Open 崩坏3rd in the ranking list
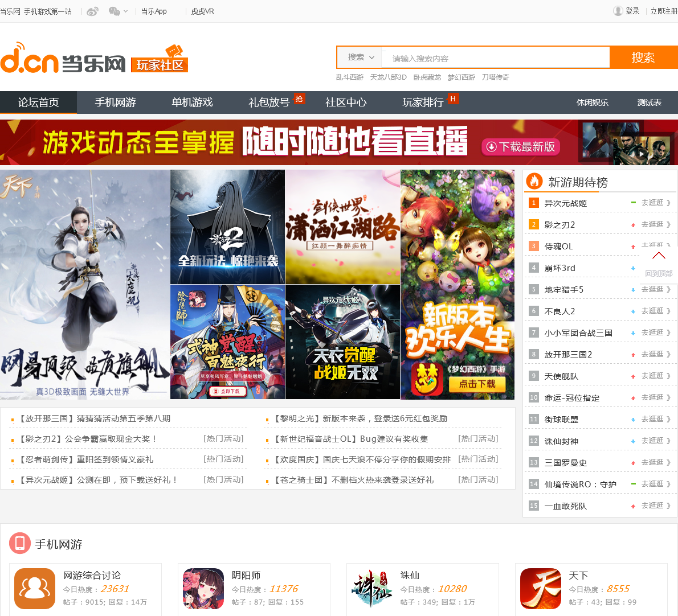 click(560, 268)
